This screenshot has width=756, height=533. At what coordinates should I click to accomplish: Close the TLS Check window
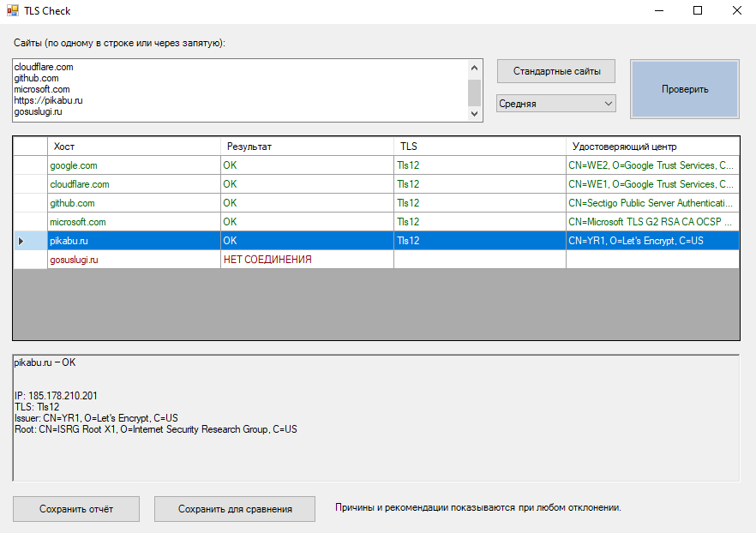tap(737, 10)
